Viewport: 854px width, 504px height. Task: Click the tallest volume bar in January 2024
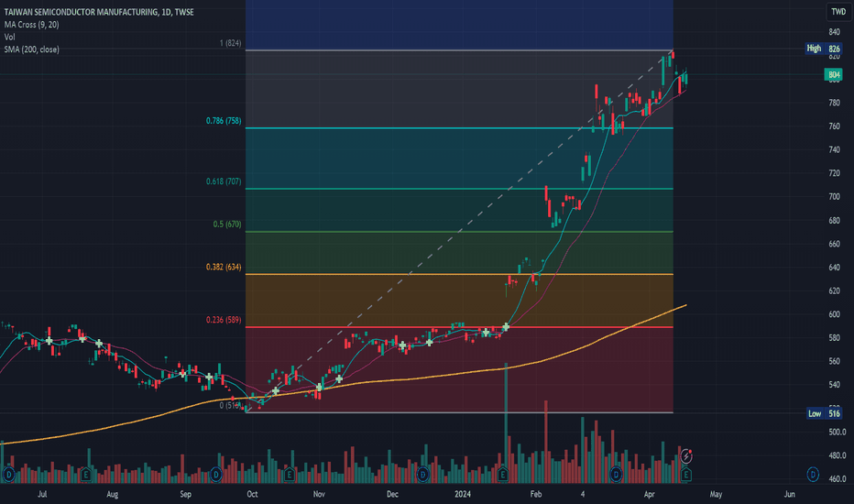click(x=506, y=422)
